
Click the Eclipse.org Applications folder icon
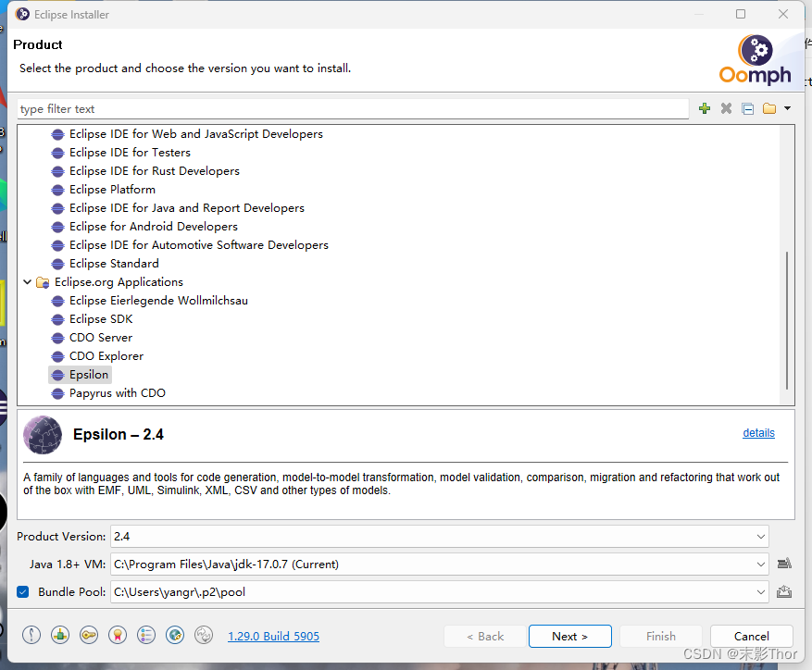[x=43, y=282]
